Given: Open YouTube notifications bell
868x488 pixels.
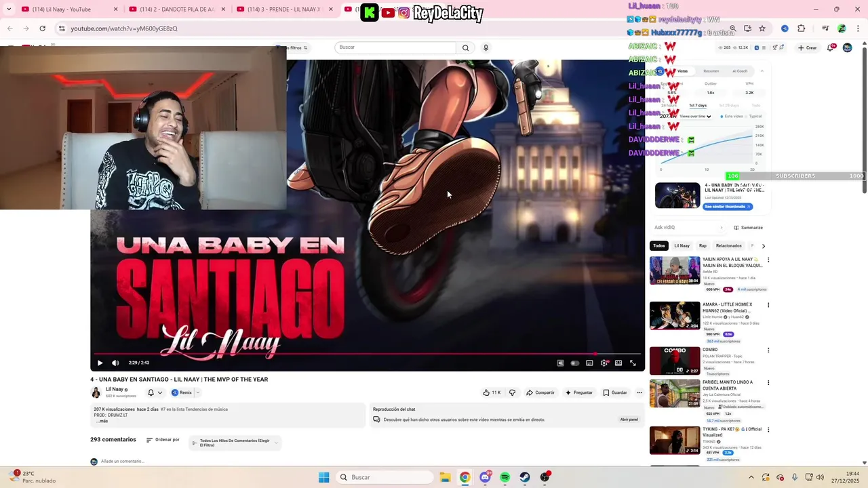Looking at the screenshot, I should pyautogui.click(x=830, y=47).
